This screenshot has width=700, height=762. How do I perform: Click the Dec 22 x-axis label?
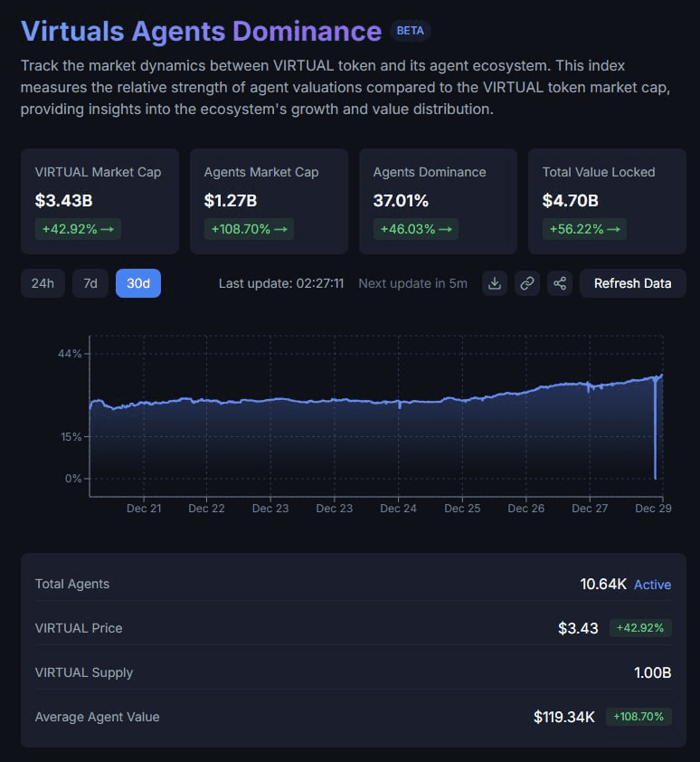pos(206,509)
